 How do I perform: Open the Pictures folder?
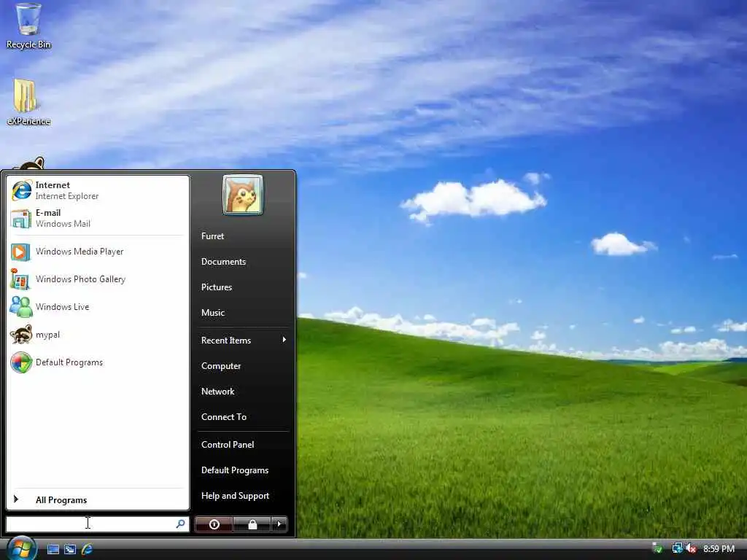tap(242, 287)
